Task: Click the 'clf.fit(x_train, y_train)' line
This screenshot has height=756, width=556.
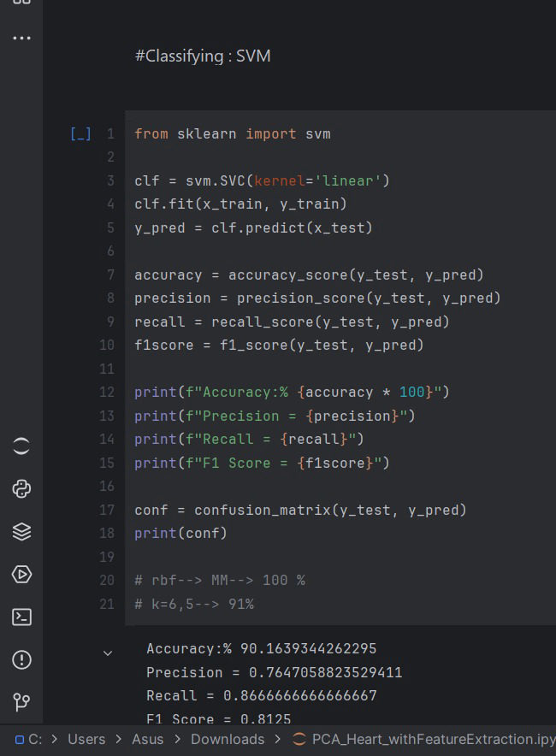Action: [240, 204]
